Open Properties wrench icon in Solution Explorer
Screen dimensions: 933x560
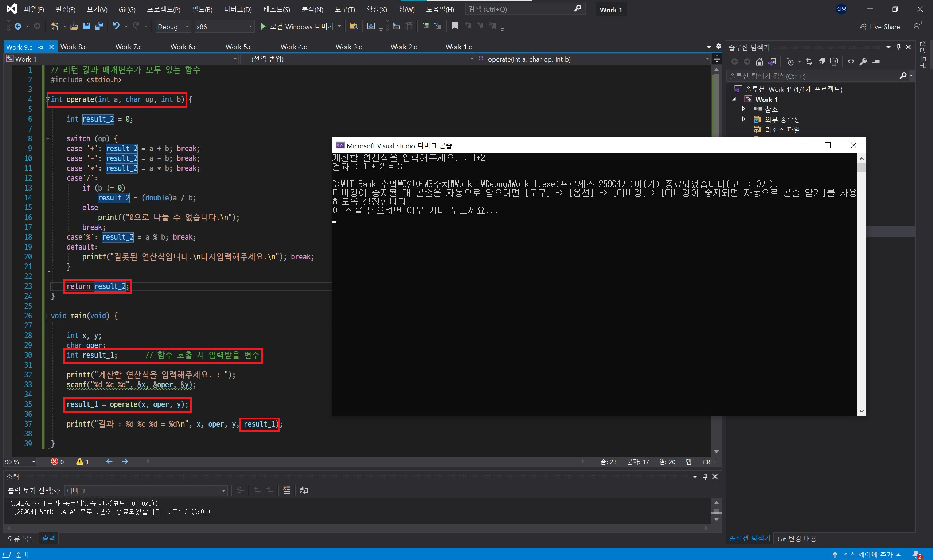coord(863,62)
